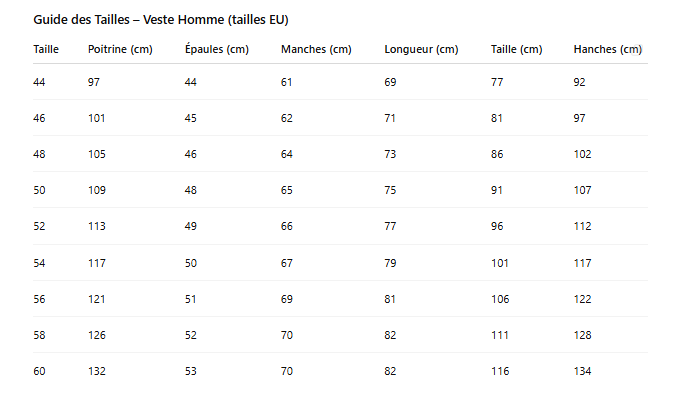
Task: Click chest value 113 in size 52 row
Action: point(97,226)
